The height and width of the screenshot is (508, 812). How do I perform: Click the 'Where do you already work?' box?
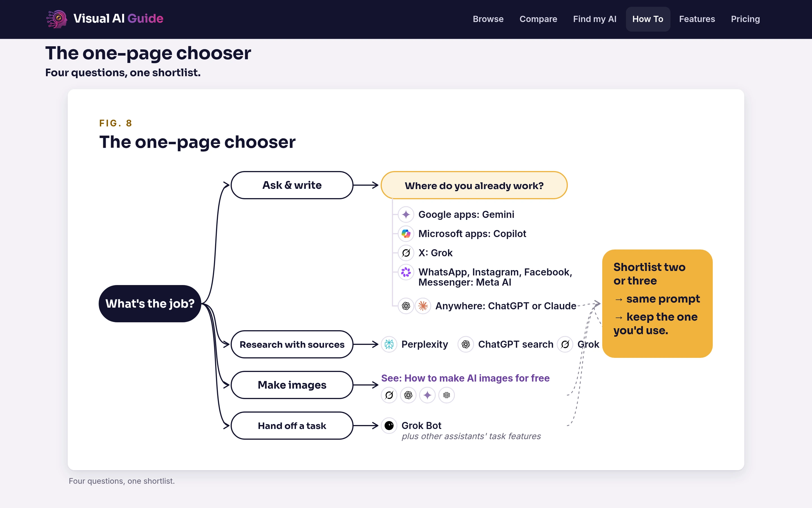point(474,185)
